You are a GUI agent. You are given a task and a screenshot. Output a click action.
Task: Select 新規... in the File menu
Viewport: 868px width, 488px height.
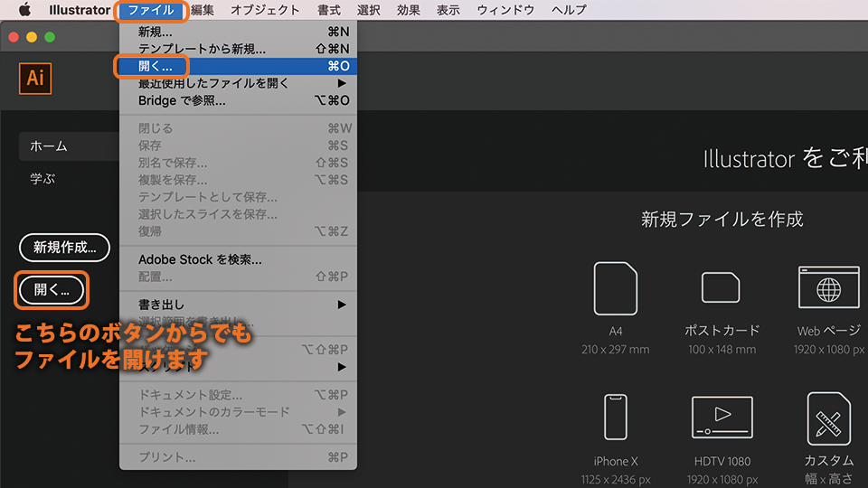[238, 33]
